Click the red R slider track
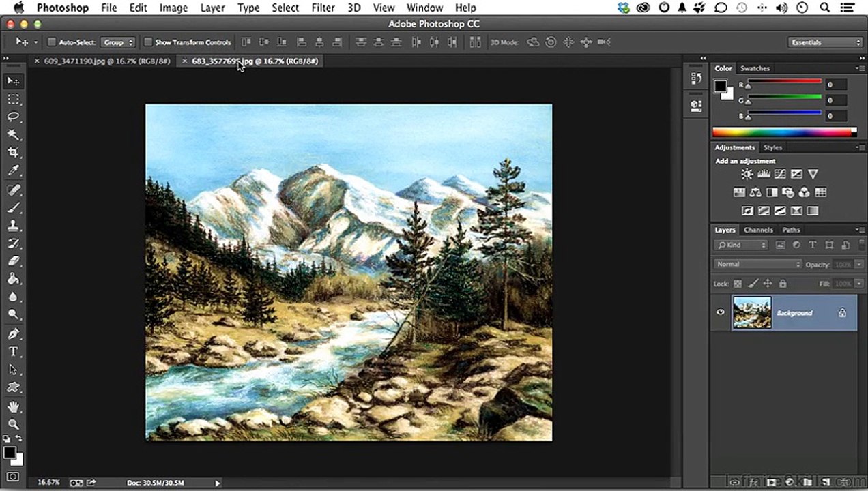This screenshot has width=868, height=491. (783, 83)
